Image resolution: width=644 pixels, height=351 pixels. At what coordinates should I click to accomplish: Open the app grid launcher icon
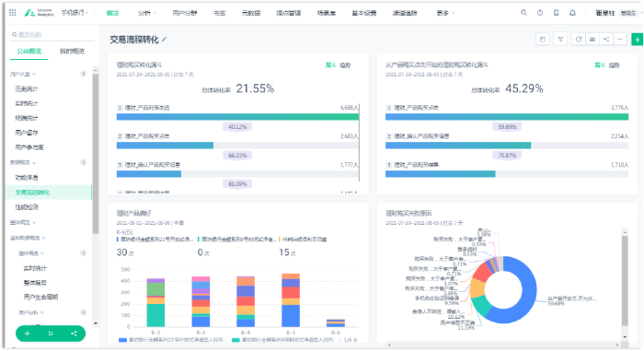click(12, 13)
